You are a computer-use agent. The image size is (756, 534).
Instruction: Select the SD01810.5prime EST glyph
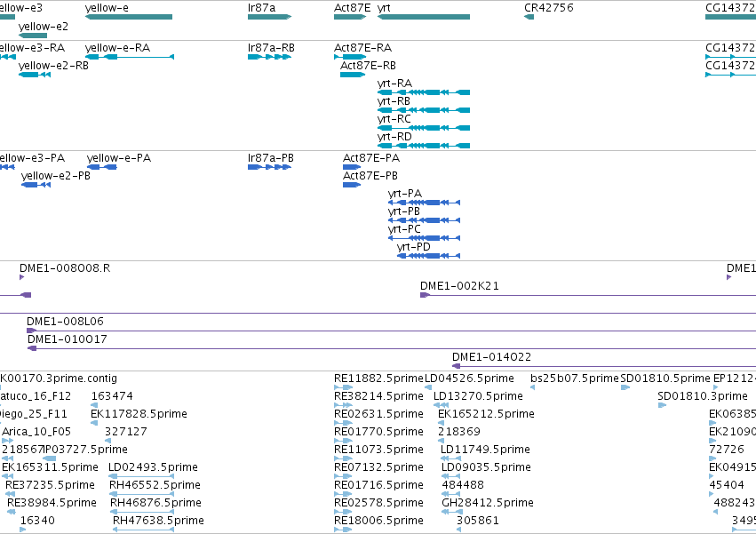tap(625, 387)
